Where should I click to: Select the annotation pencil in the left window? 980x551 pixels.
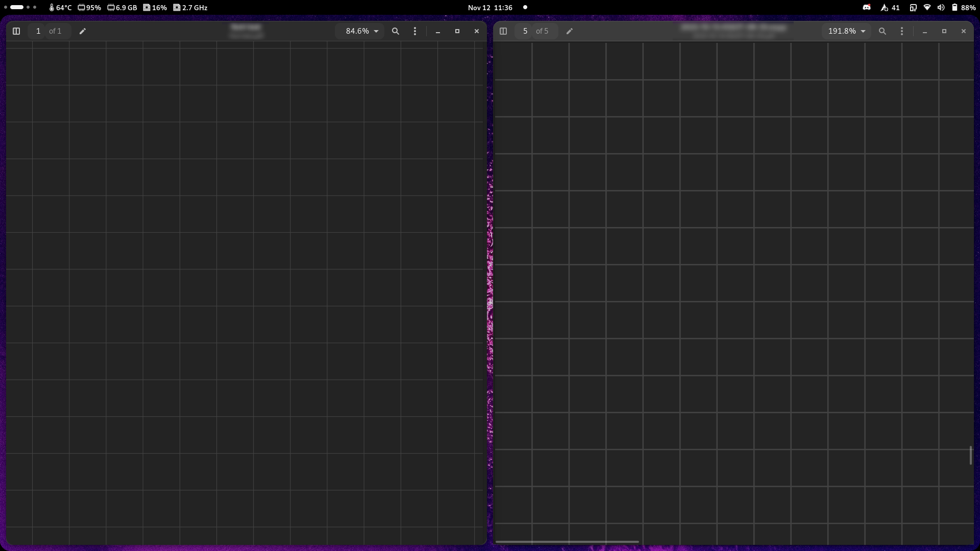82,31
